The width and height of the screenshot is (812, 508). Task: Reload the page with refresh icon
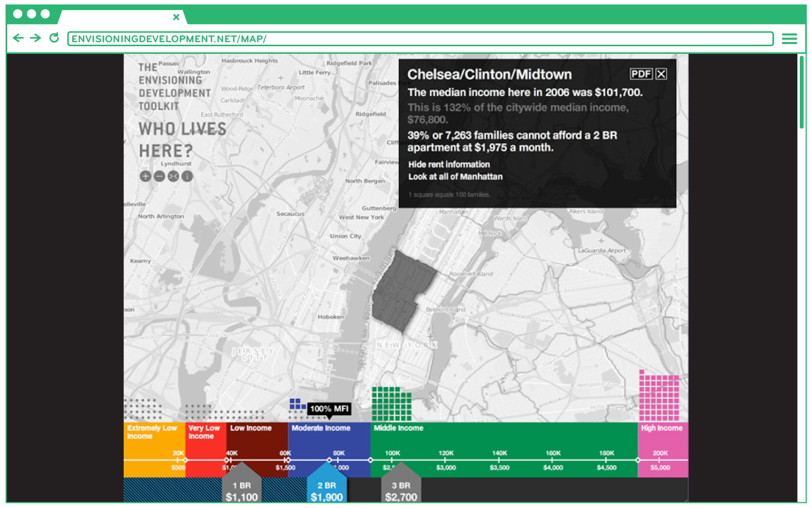pyautogui.click(x=54, y=38)
